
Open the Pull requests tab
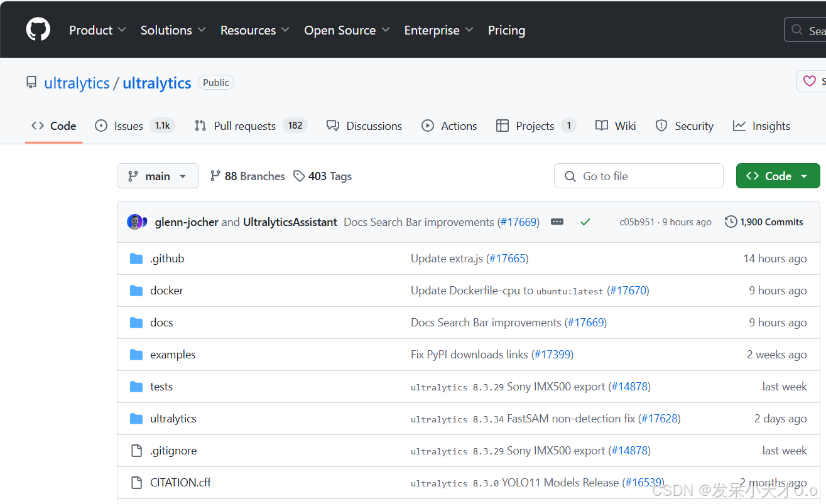(251, 126)
